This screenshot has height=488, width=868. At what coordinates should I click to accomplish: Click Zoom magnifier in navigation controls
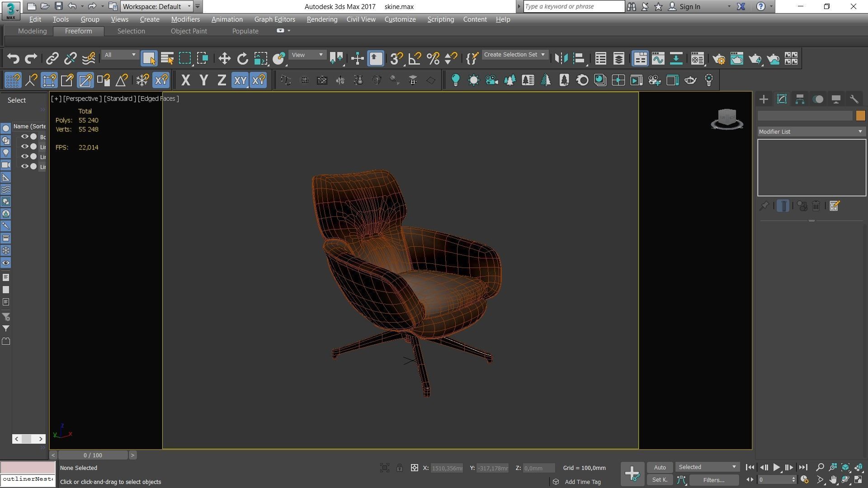820,467
